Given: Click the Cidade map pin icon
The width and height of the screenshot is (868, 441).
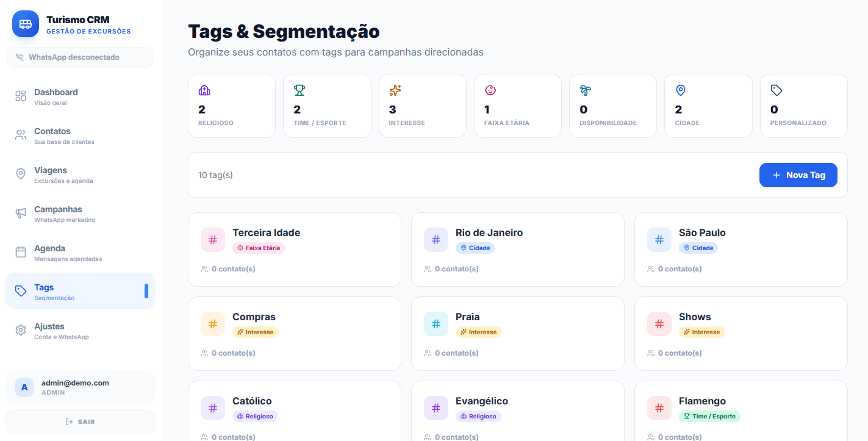Looking at the screenshot, I should [x=680, y=90].
